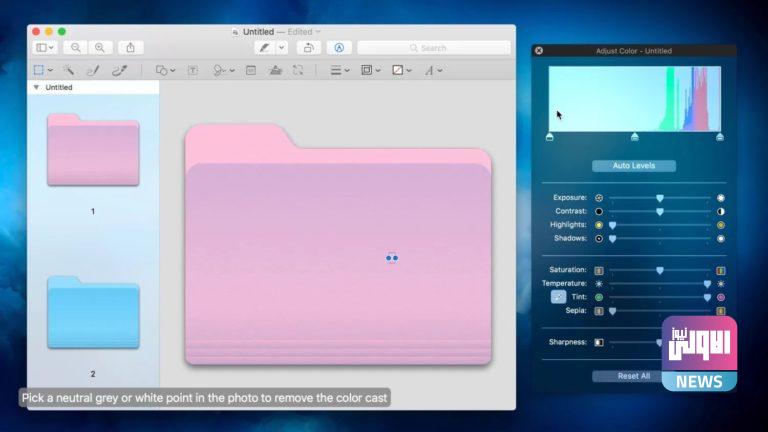Select the Instant Alpha magic wand tool
Viewport: 768px width, 432px height.
pyautogui.click(x=68, y=70)
